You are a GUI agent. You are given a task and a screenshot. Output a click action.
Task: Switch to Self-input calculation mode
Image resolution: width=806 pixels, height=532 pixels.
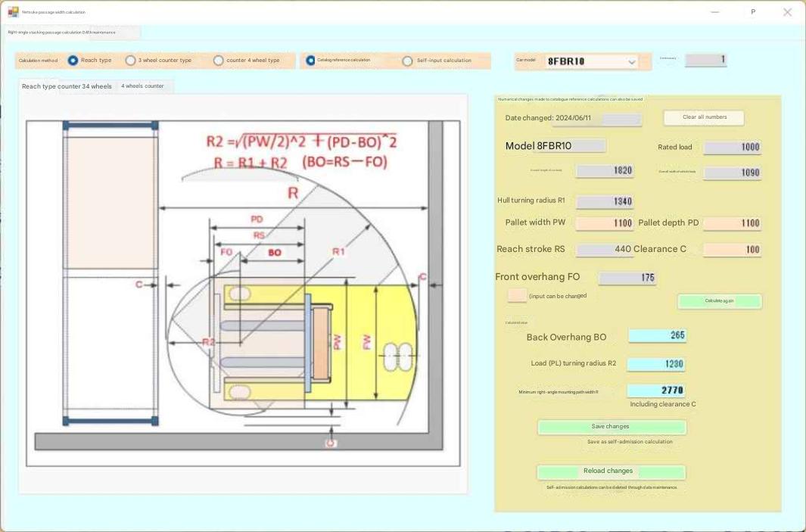[x=408, y=61]
